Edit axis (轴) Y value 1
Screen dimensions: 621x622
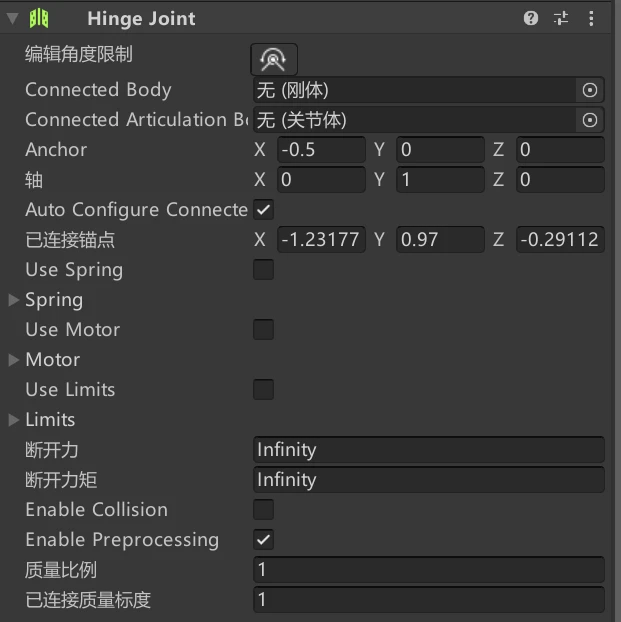click(440, 180)
